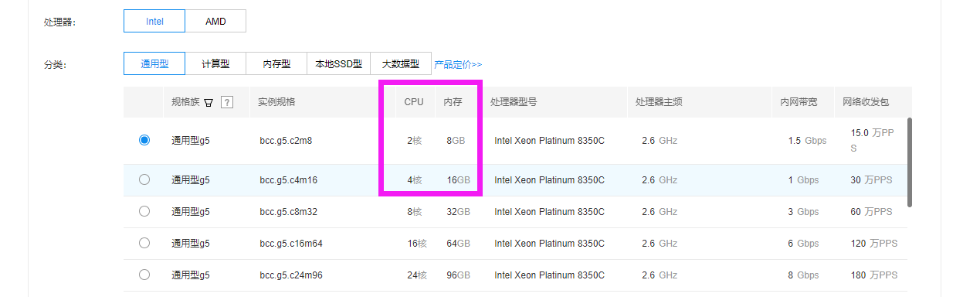This screenshot has height=297, width=980.
Task: Switch to the 内存型 category tab
Action: coord(276,64)
